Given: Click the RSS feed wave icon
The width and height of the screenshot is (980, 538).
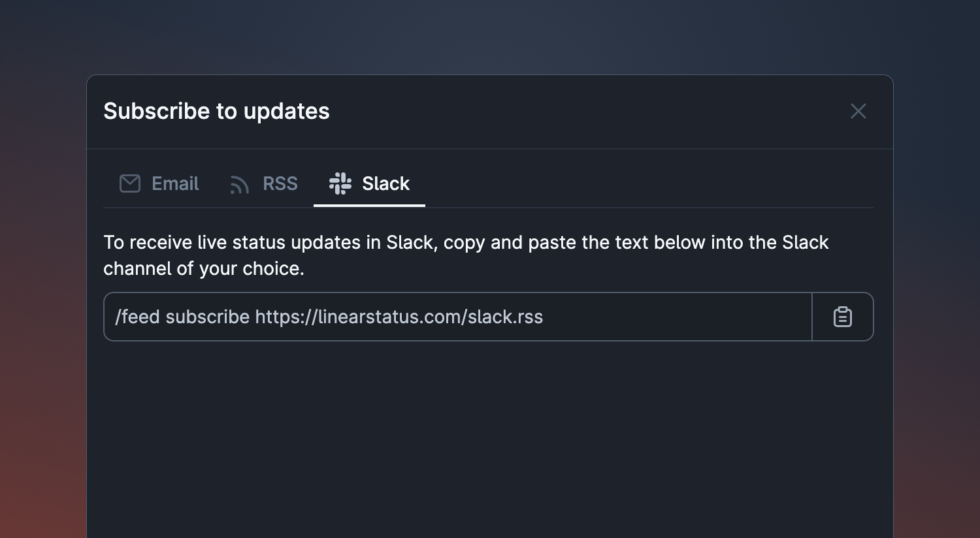Looking at the screenshot, I should (x=239, y=185).
